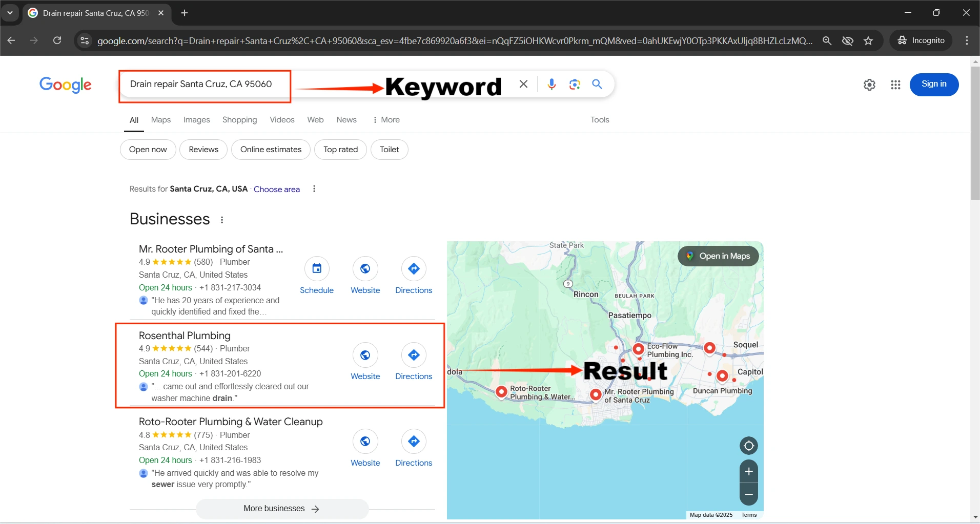Switch to the Shopping tab

240,120
